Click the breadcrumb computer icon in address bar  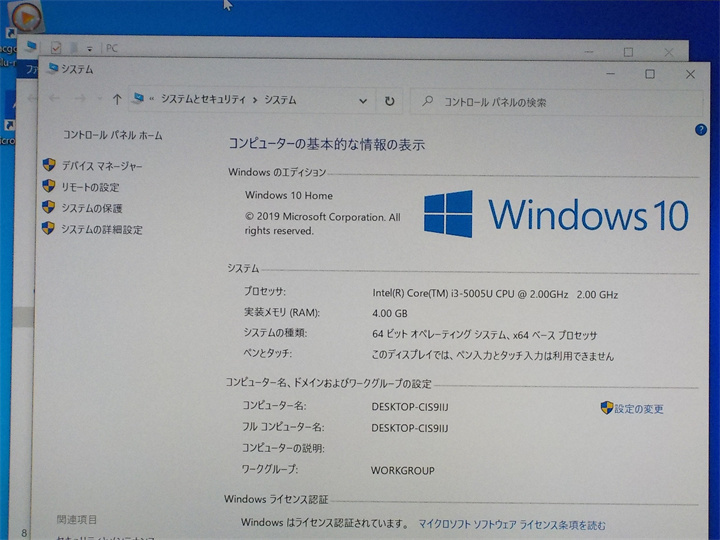coord(138,98)
